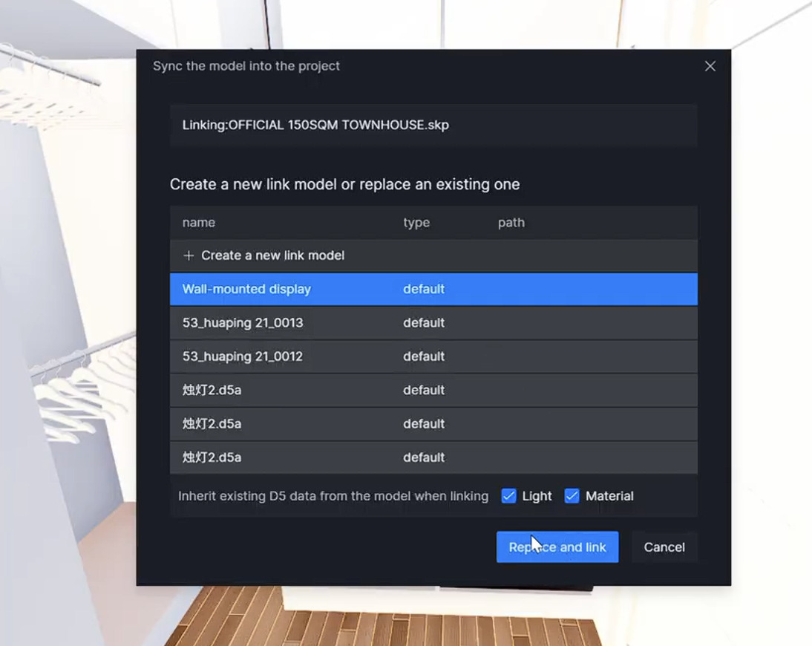Image resolution: width=812 pixels, height=646 pixels.
Task: Cancel the model sync
Action: click(x=664, y=547)
